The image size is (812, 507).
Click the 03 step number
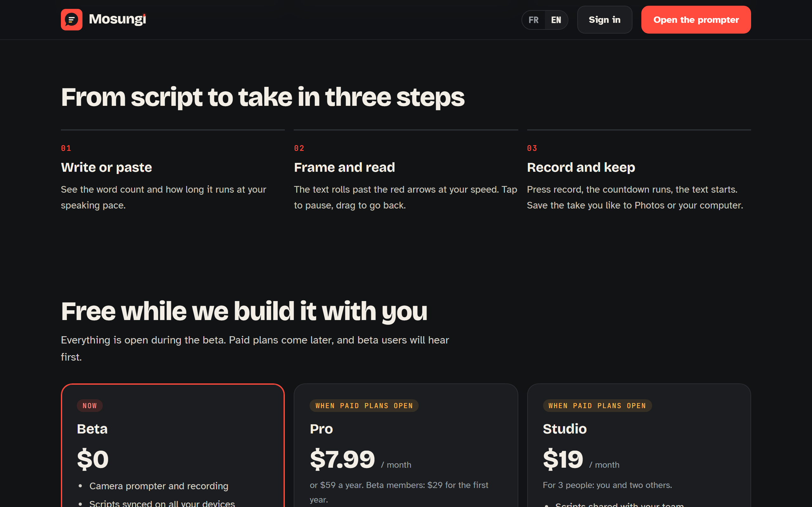click(532, 148)
